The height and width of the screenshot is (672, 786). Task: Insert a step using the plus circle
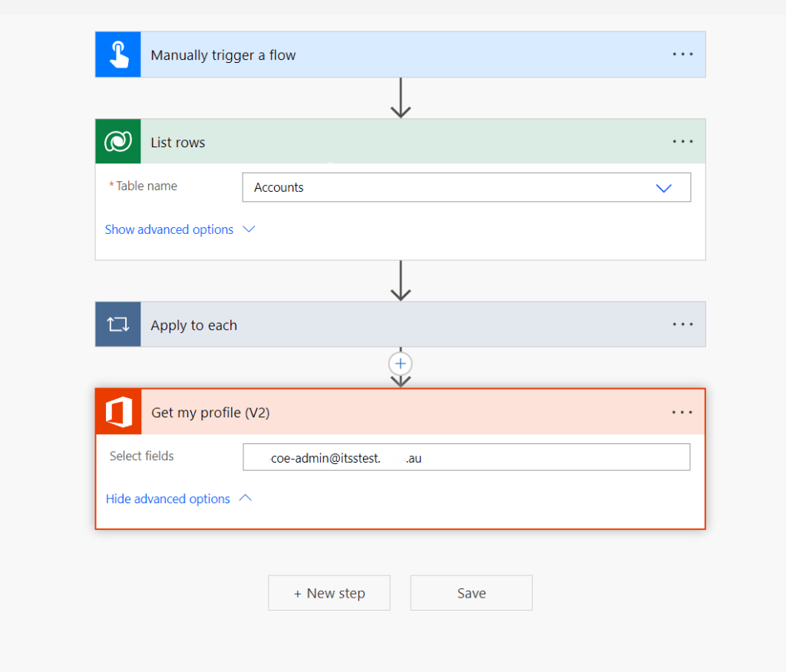(401, 364)
